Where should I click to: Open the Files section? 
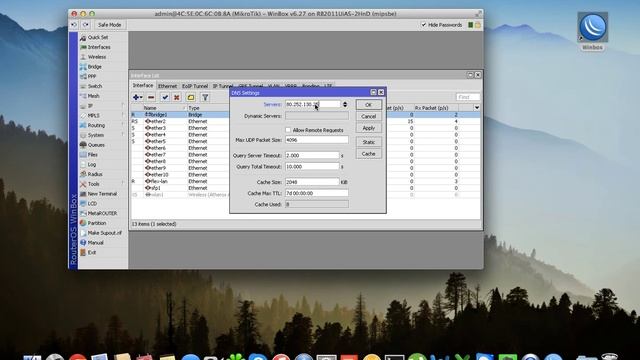tap(93, 155)
